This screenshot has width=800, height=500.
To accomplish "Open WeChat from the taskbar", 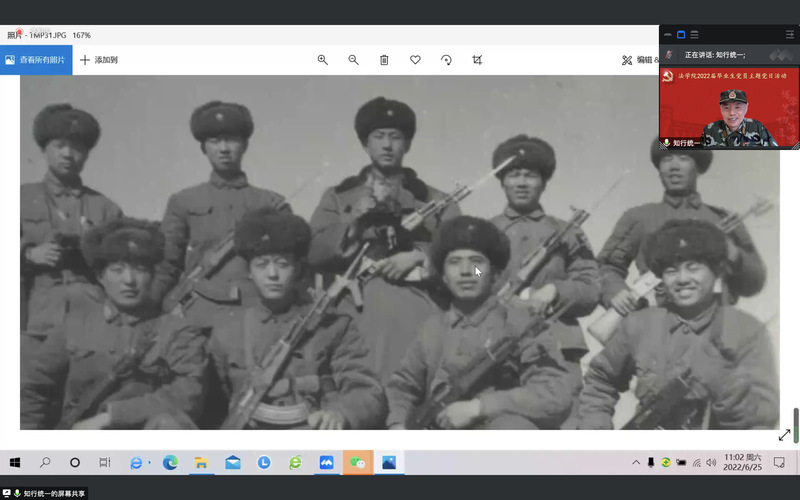I will [357, 463].
